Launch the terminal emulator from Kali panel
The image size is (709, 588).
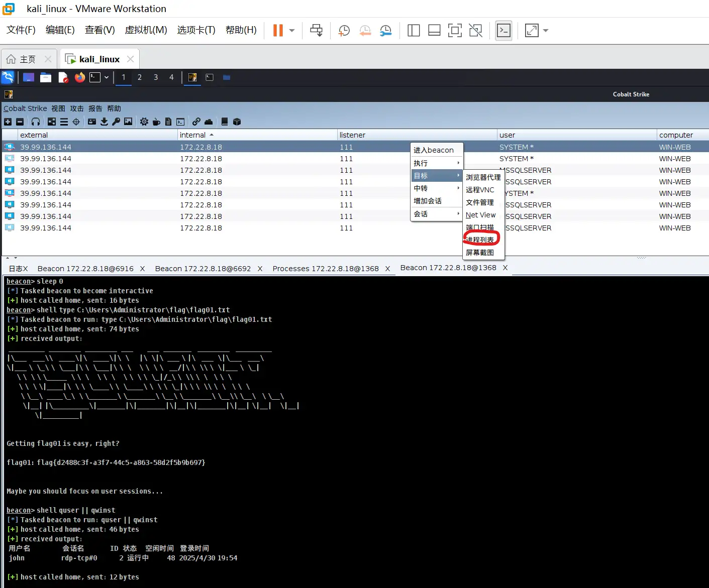95,77
